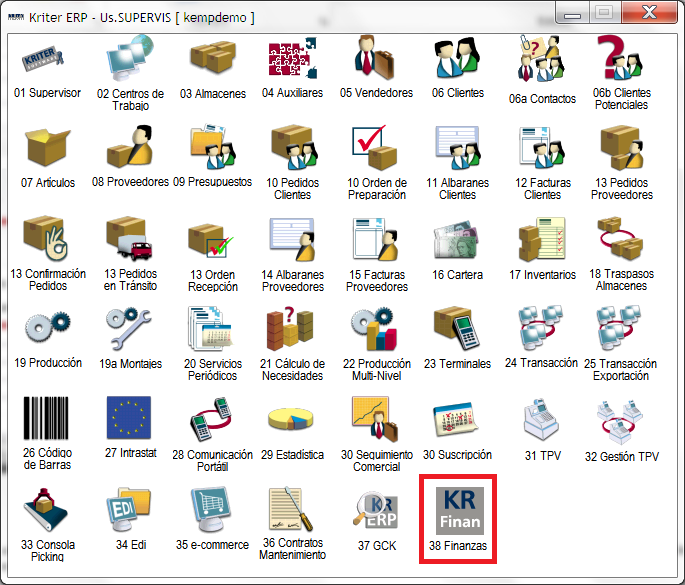Viewport: 685px width, 585px height.
Task: Launch 19a Montajes wrench icon
Action: click(x=129, y=329)
